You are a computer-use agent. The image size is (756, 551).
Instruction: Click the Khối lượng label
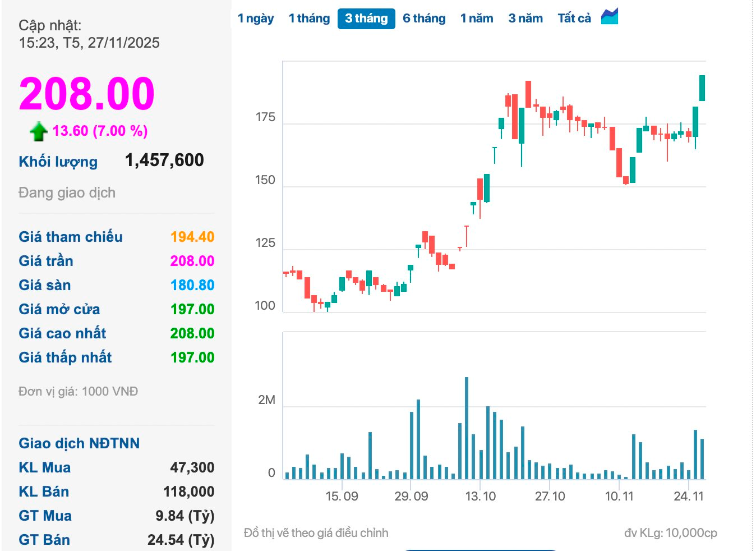pyautogui.click(x=58, y=162)
